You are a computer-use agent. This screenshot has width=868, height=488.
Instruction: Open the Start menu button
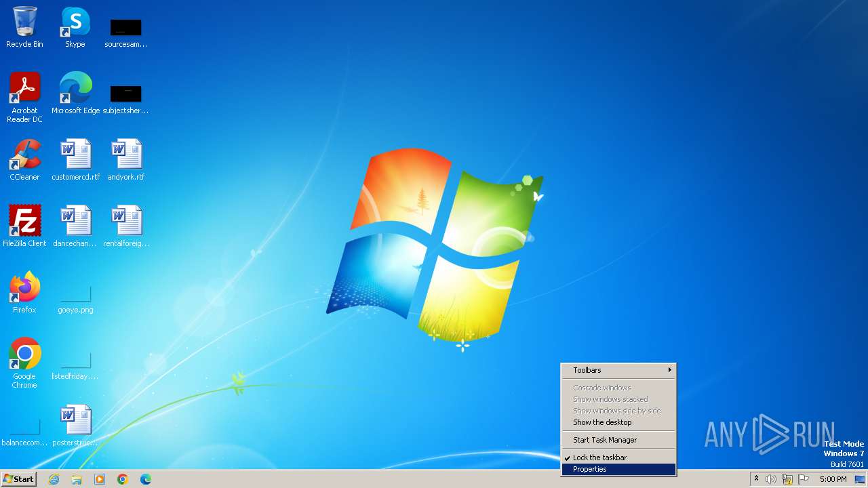pyautogui.click(x=19, y=479)
